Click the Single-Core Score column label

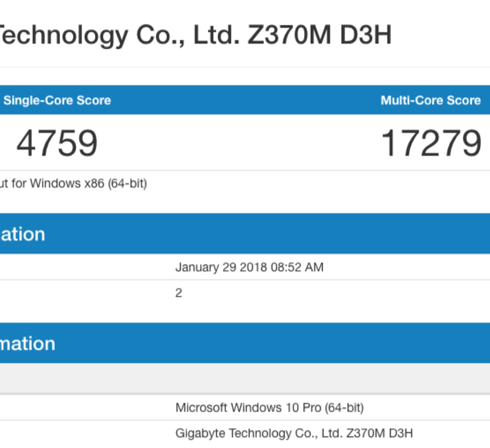[57, 100]
